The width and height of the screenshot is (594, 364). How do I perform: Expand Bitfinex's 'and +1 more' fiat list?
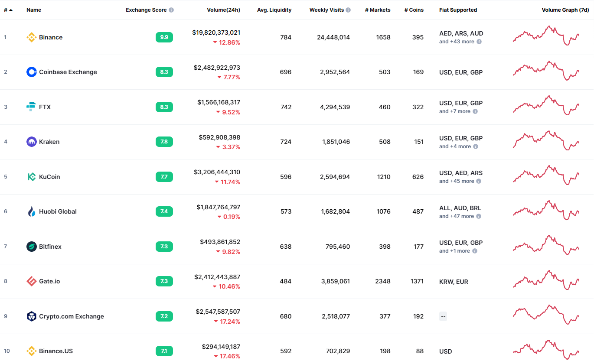pos(454,251)
